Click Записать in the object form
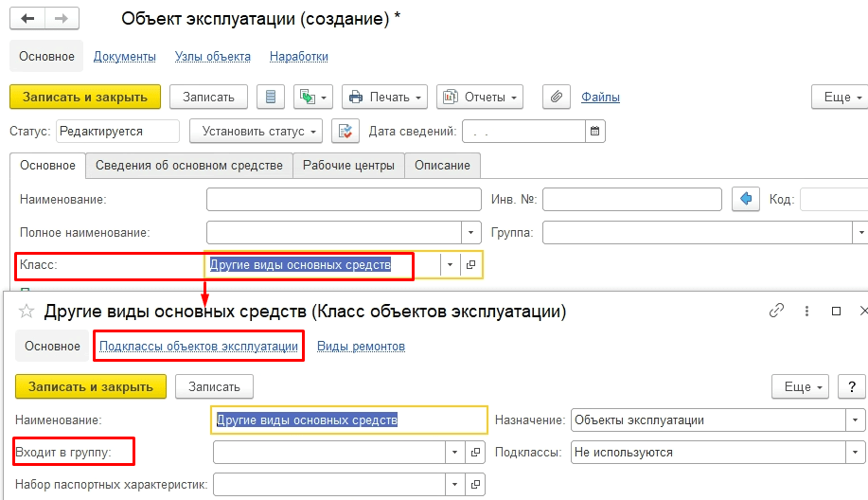This screenshot has height=500, width=868. 208,97
